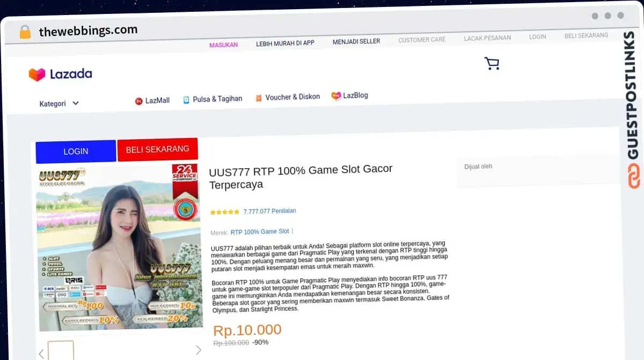Go to next product image arrow
Viewport: 644px width, 360px height.
198,350
